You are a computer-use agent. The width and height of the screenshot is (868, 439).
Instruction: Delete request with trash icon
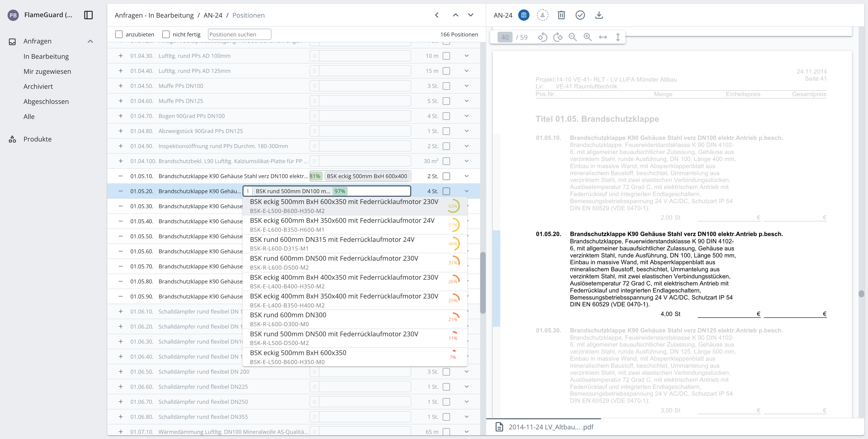(x=561, y=15)
